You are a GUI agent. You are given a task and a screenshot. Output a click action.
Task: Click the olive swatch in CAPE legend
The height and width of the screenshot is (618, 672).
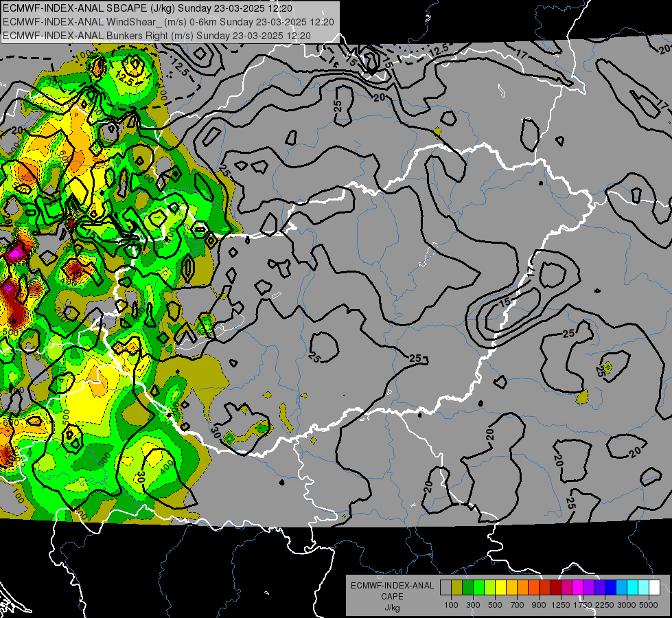coord(457,587)
